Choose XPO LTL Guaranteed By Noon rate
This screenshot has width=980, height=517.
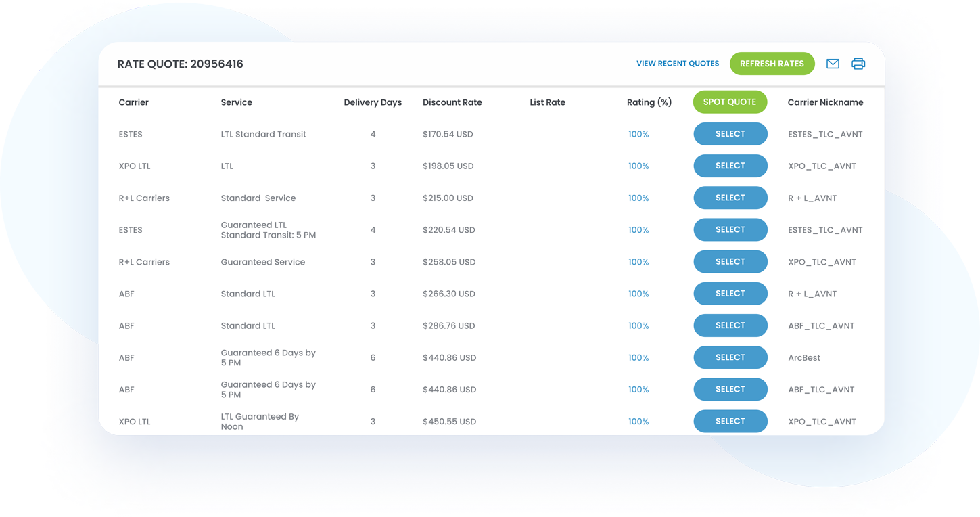[730, 421]
